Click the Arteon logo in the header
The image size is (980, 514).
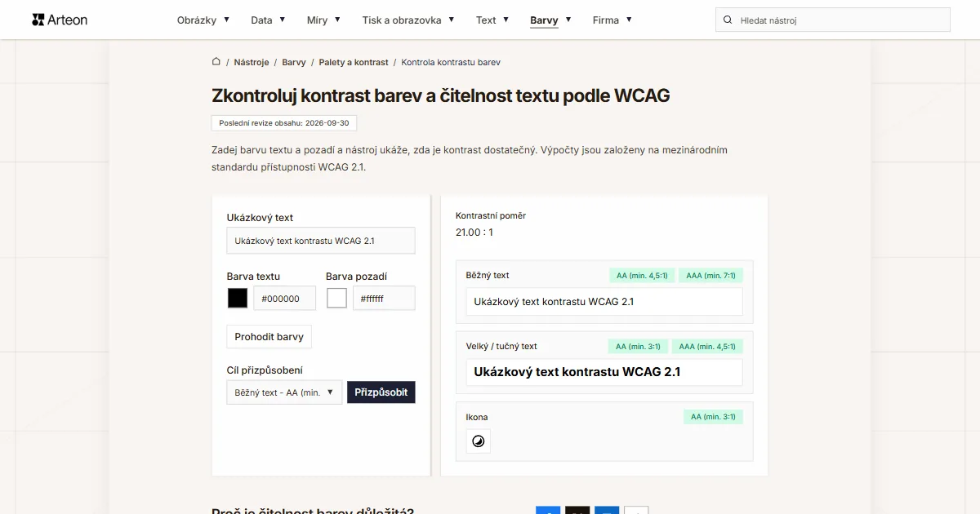point(60,20)
